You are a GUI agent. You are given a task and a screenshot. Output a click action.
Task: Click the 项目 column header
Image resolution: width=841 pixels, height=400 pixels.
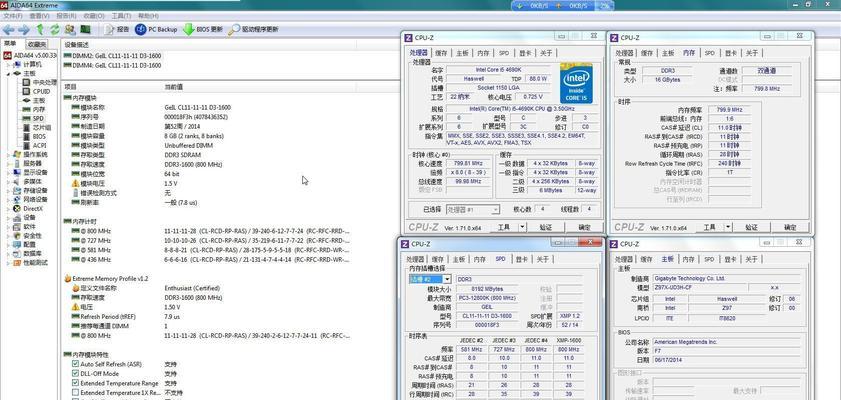[70, 86]
